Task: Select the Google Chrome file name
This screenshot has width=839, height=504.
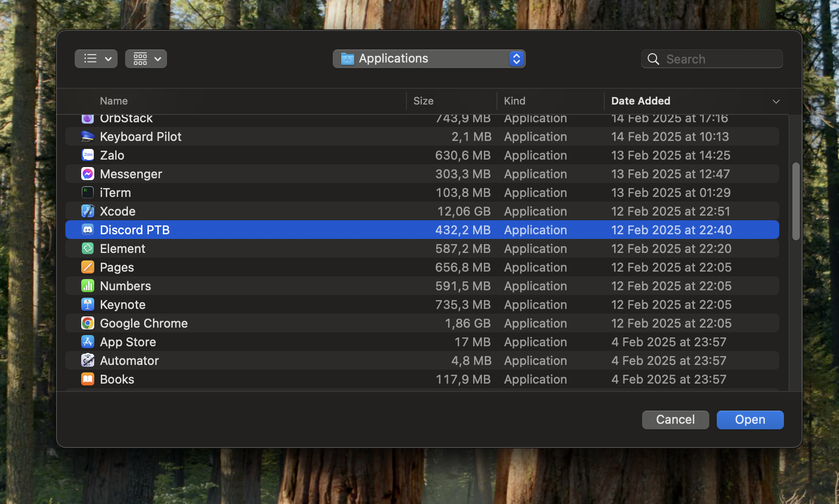Action: point(144,323)
